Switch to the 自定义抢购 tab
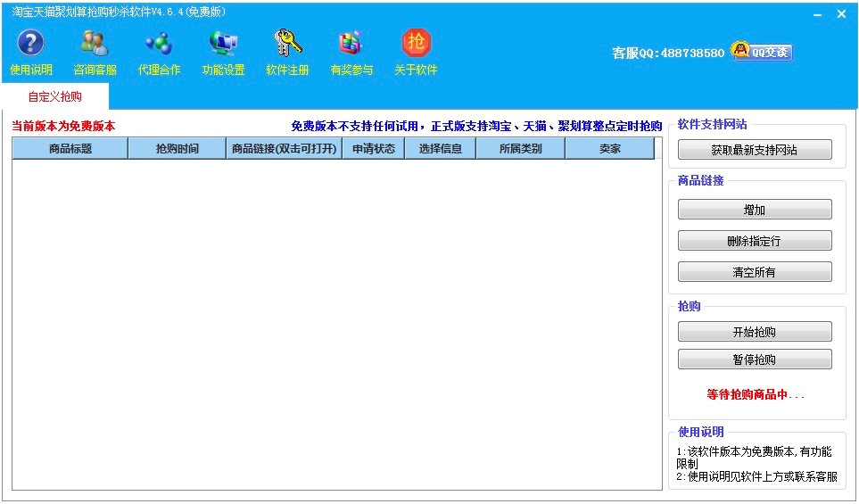This screenshot has width=859, height=504. (54, 96)
